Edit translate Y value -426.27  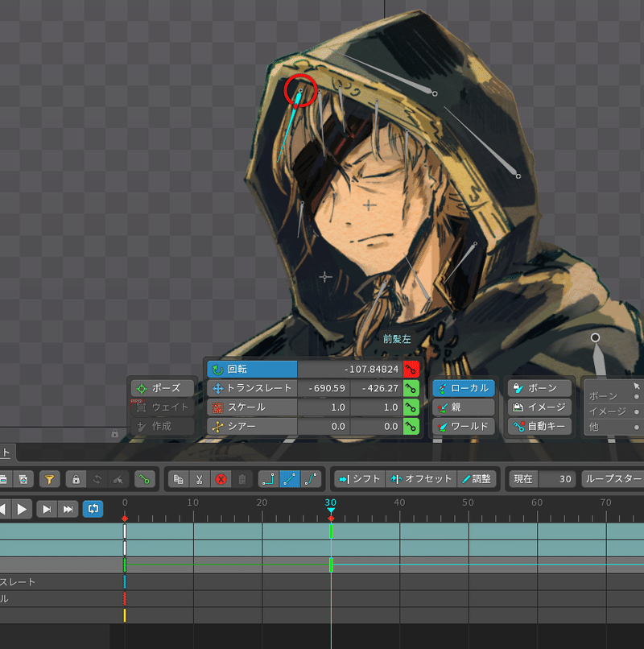tap(377, 388)
